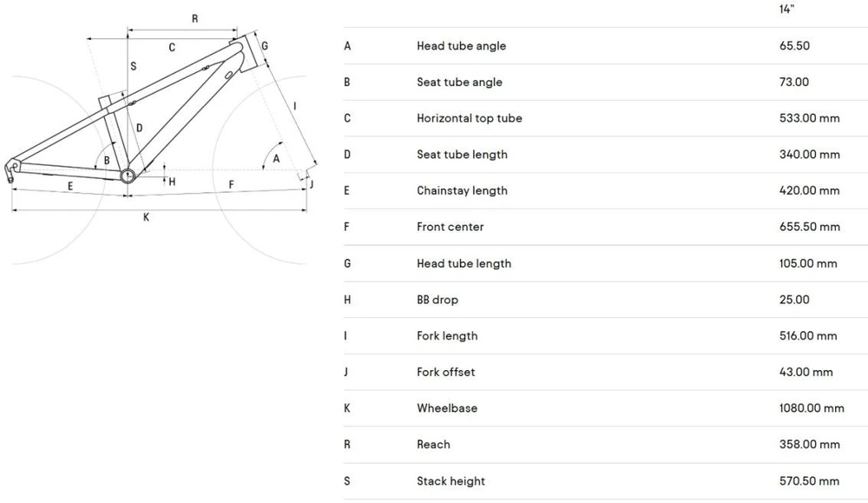Click the Fork offset row label
The width and height of the screenshot is (868, 503).
pyautogui.click(x=445, y=373)
